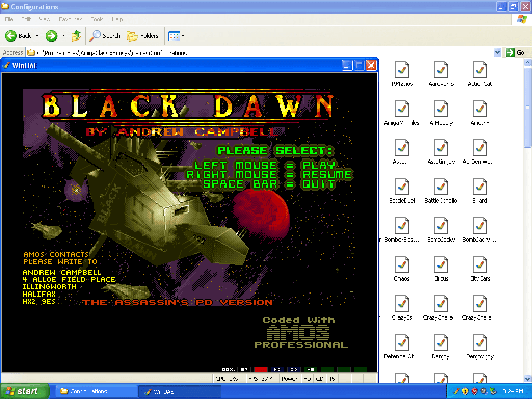532x399 pixels.
Task: Open the Aardvarks configuration file
Action: (x=441, y=71)
